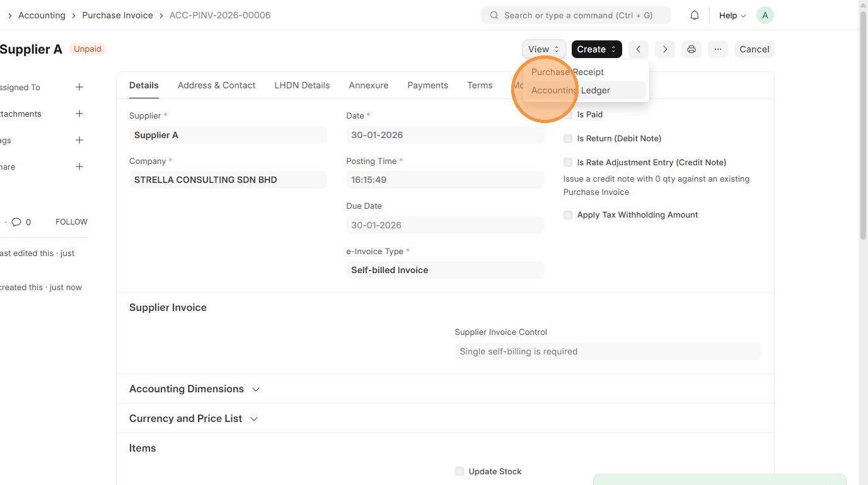Click the user avatar A
This screenshot has height=485, width=868.
pyautogui.click(x=765, y=15)
